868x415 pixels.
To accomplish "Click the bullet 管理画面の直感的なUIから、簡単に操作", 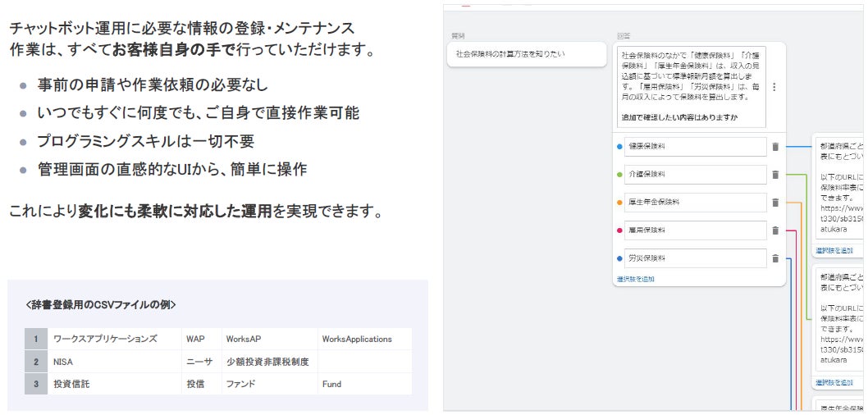I will 171,169.
